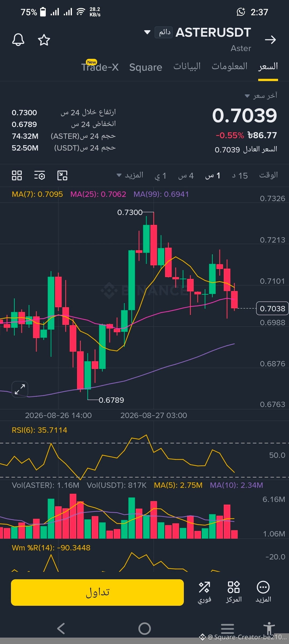
Task: Expand the المزيد timeframe dropdown
Action: tap(130, 175)
